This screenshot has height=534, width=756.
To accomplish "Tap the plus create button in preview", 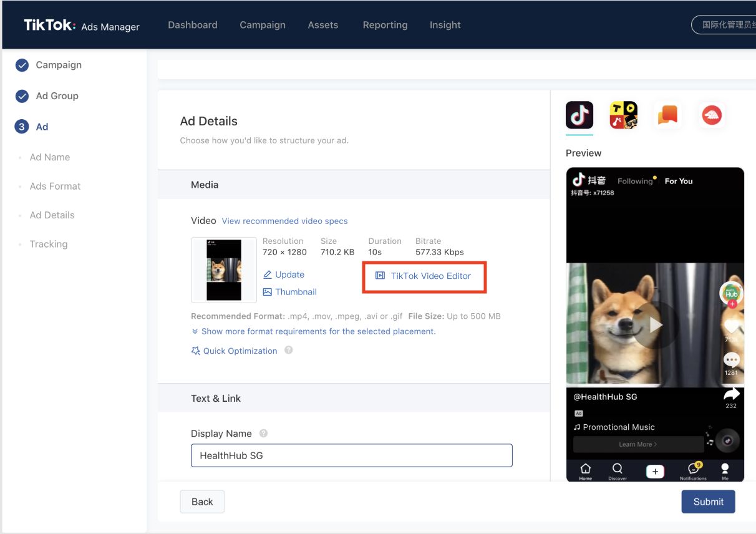I will pos(655,472).
